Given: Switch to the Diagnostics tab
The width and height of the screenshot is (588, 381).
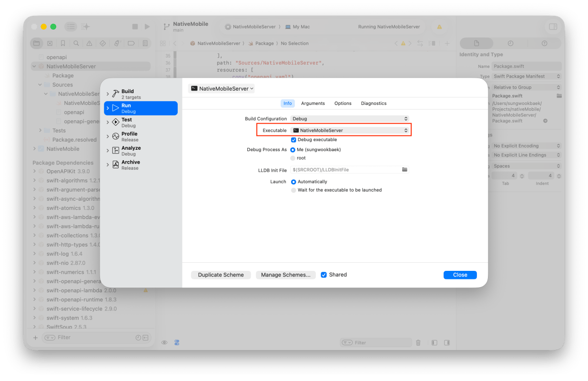Looking at the screenshot, I should click(374, 103).
